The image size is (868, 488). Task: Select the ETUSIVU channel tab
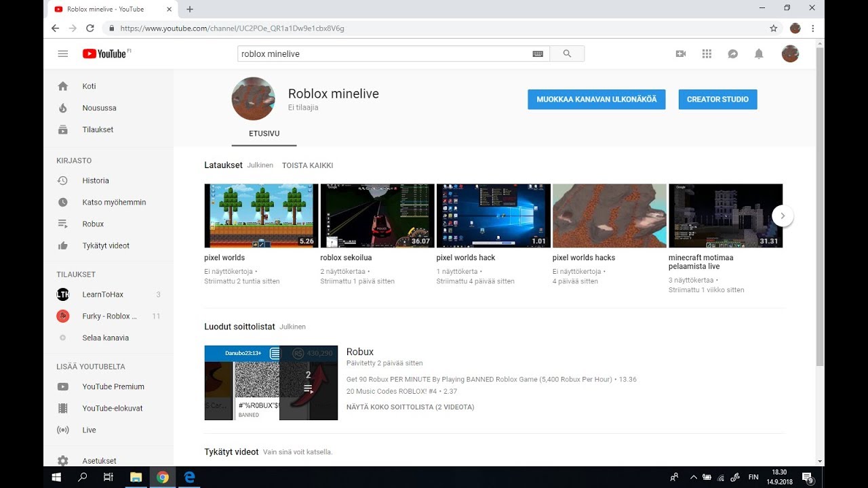(264, 134)
